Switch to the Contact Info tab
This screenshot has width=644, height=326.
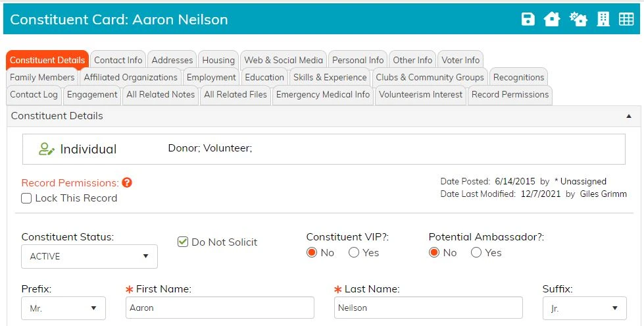tap(118, 60)
